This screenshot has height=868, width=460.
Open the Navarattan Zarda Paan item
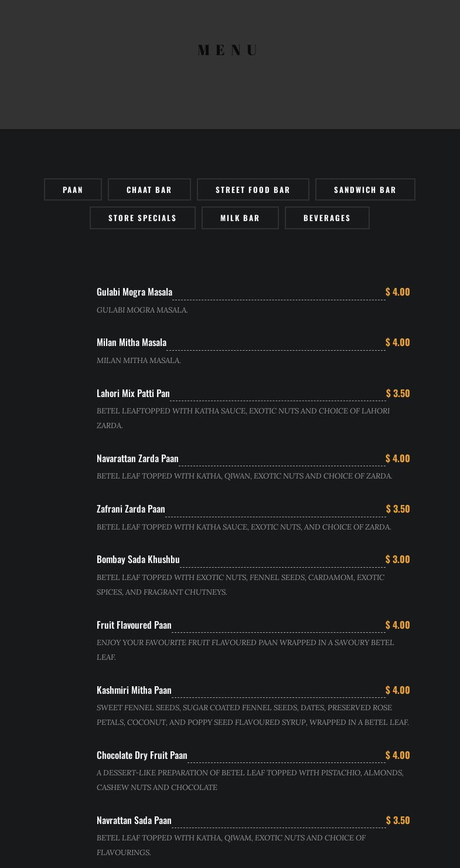(x=137, y=459)
